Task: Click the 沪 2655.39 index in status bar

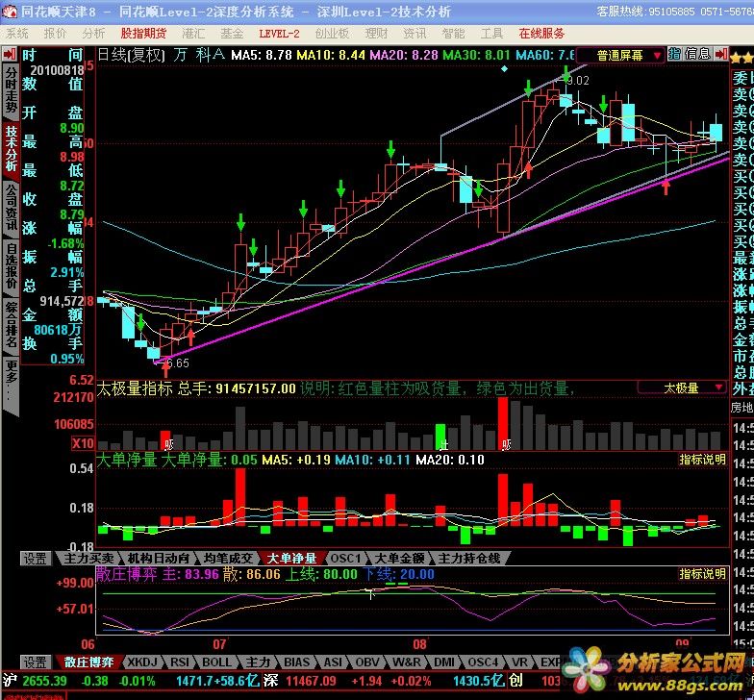Action: [x=34, y=681]
